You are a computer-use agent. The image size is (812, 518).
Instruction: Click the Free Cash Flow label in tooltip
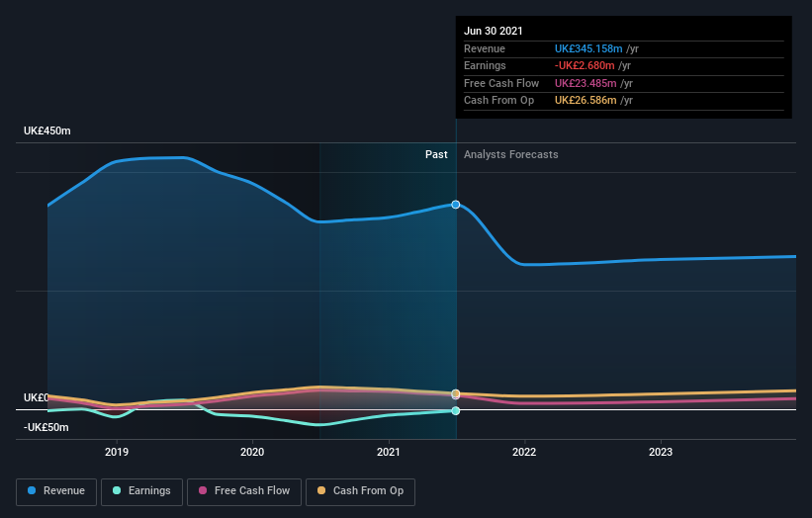(x=501, y=83)
